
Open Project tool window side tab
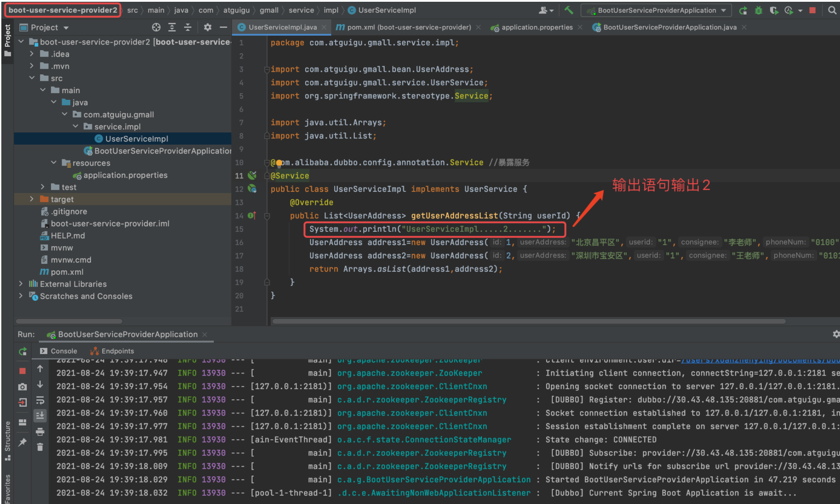[7, 40]
